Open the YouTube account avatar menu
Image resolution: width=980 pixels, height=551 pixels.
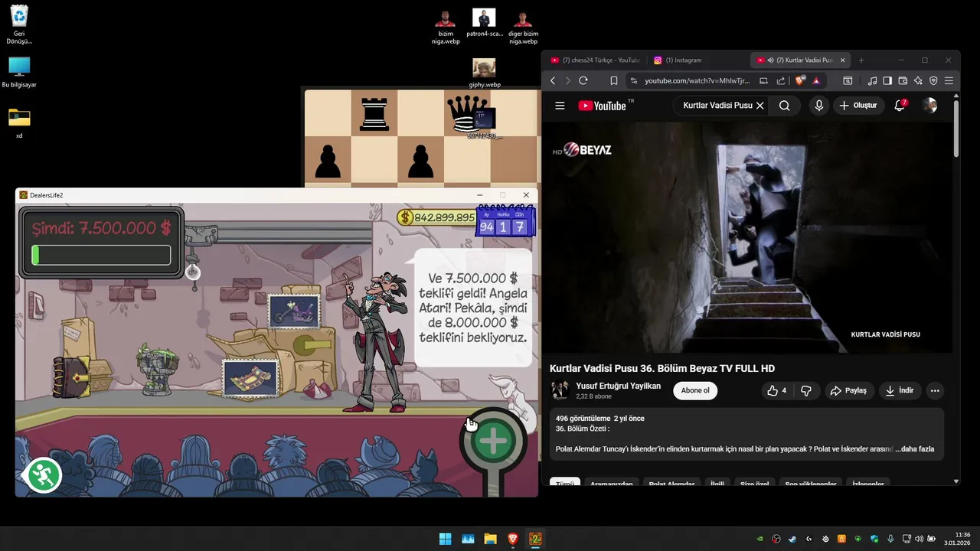pyautogui.click(x=929, y=106)
